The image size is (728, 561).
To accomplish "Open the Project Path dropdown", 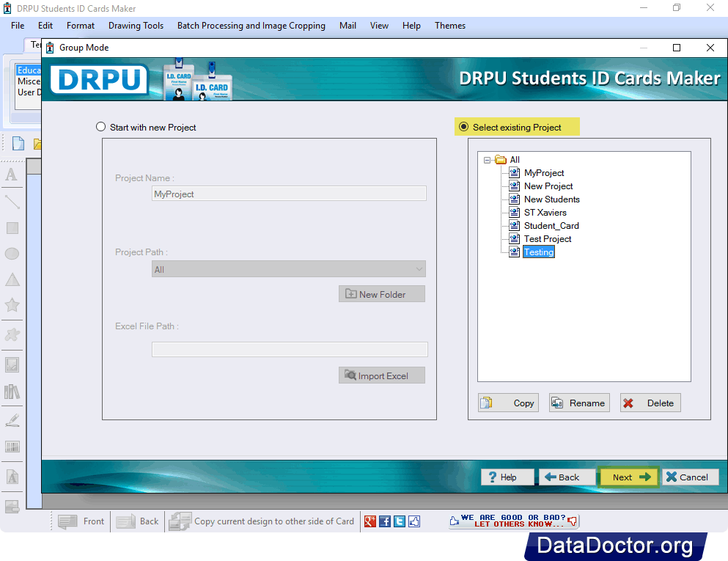I will point(288,269).
